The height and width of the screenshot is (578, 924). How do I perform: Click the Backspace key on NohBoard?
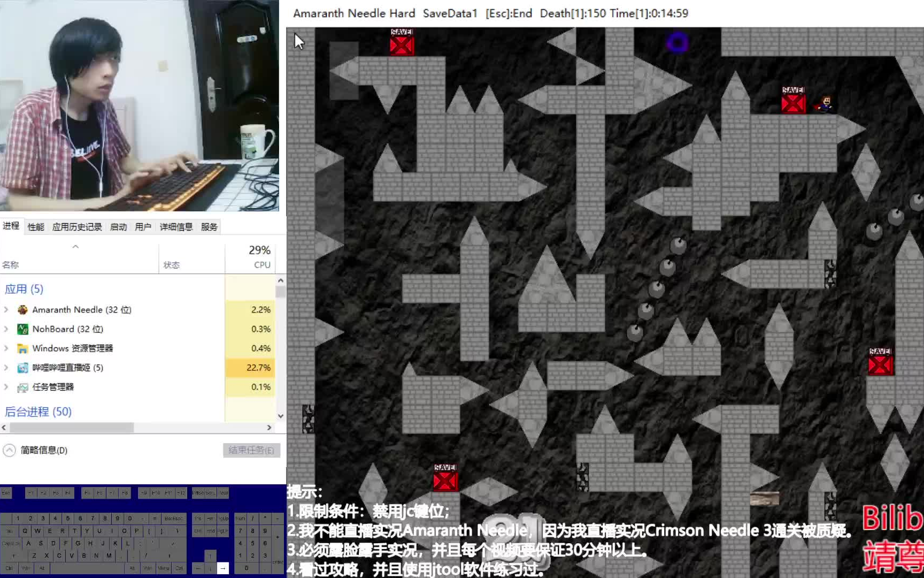pyautogui.click(x=174, y=518)
